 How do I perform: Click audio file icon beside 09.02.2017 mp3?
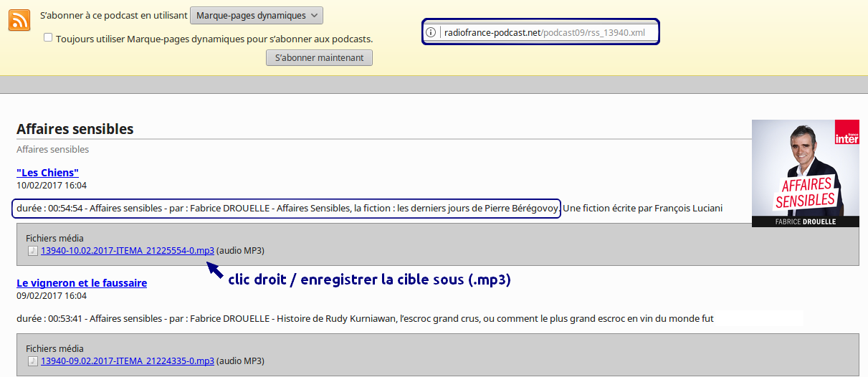click(x=32, y=361)
